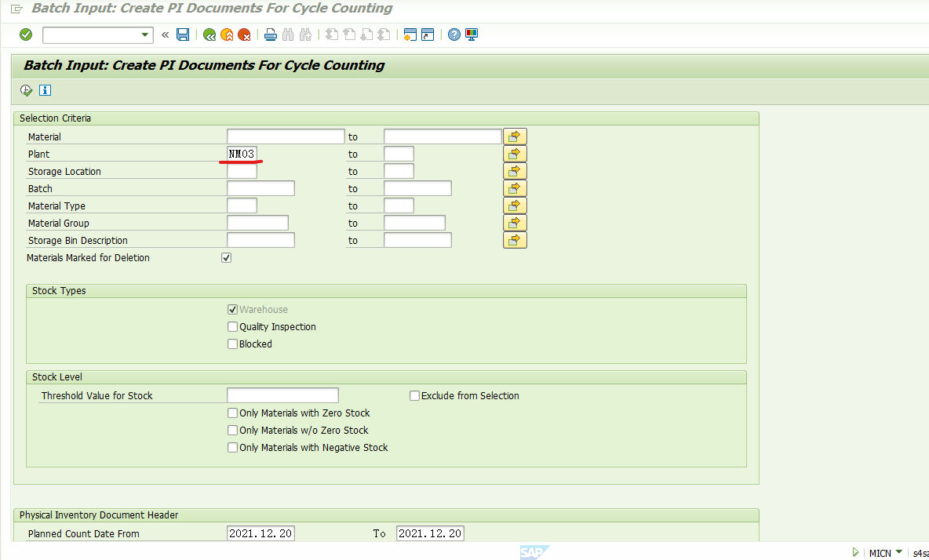Click the Print icon
The width and height of the screenshot is (929, 560).
pos(271,35)
